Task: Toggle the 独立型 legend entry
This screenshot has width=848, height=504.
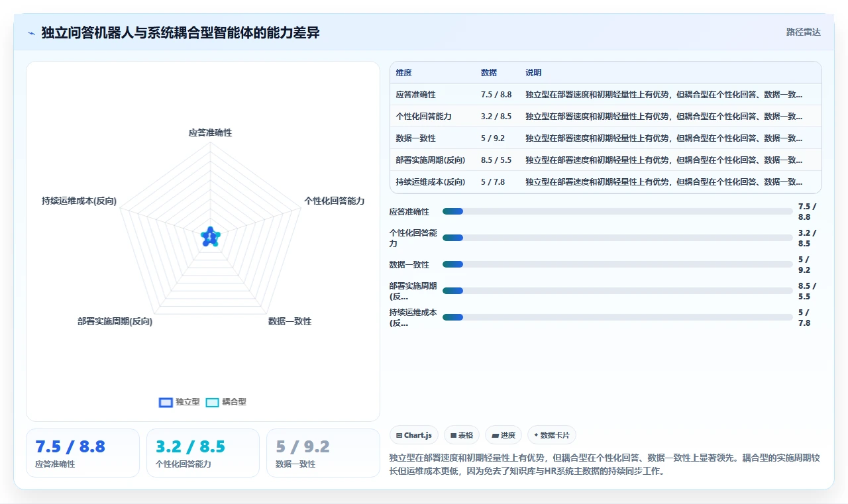Action: [x=180, y=402]
